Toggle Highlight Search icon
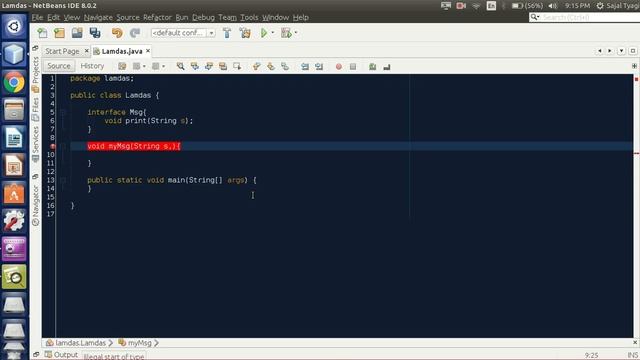The height and width of the screenshot is (360, 640). coord(223,66)
